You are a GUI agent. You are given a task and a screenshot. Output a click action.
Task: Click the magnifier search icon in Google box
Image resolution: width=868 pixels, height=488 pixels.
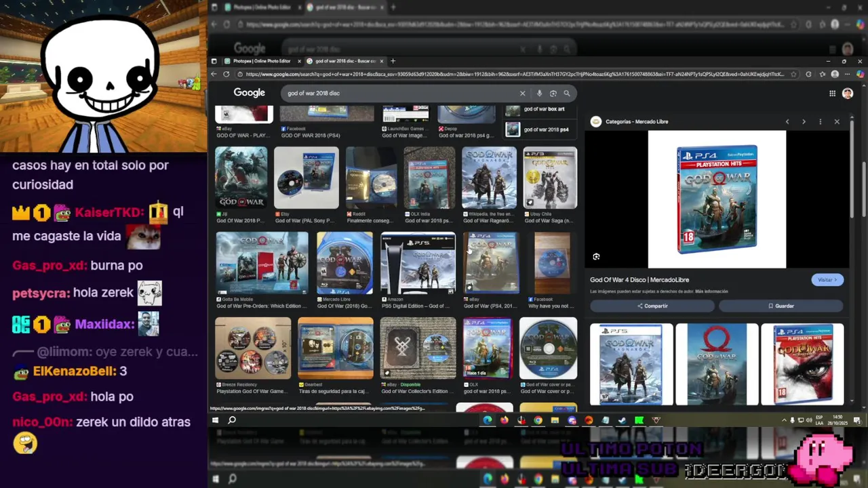point(567,94)
